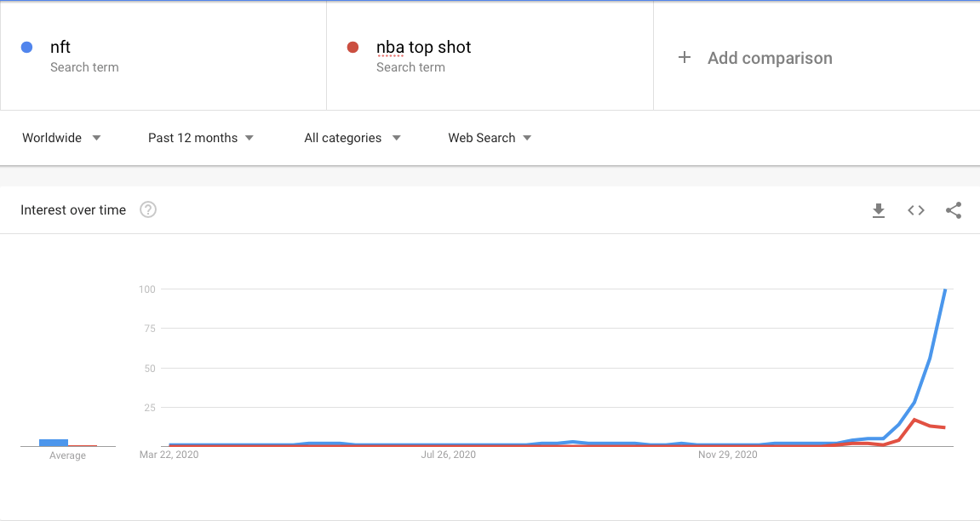Open the All categories dropdown
Screen dimensions: 980x521
pos(352,138)
